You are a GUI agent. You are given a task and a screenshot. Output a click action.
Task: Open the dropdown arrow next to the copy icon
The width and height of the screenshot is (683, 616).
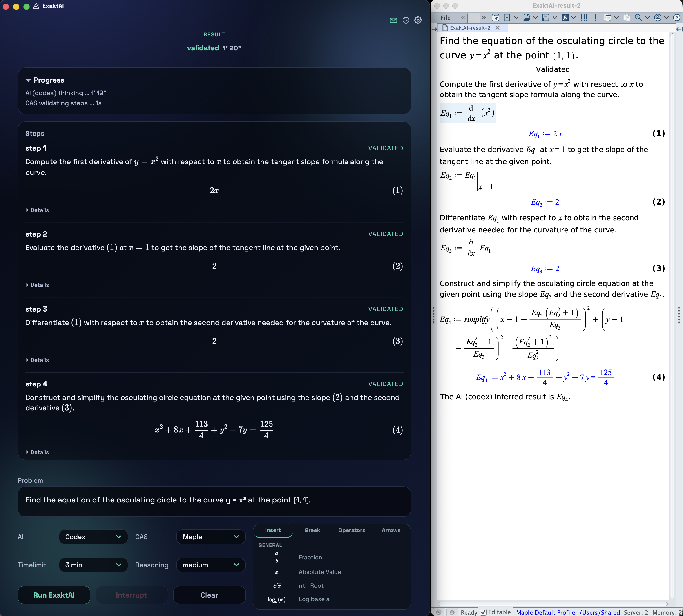pos(616,18)
